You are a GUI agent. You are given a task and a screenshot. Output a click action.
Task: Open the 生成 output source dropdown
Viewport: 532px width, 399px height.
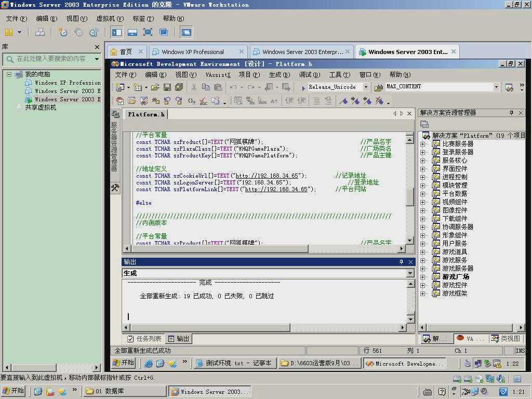pyautogui.click(x=410, y=273)
